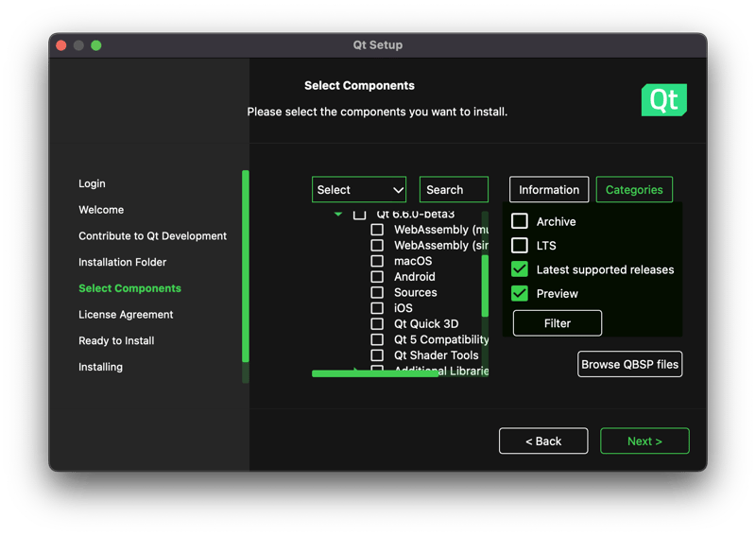The width and height of the screenshot is (756, 536).
Task: Enable the Archive checkbox
Action: click(519, 221)
